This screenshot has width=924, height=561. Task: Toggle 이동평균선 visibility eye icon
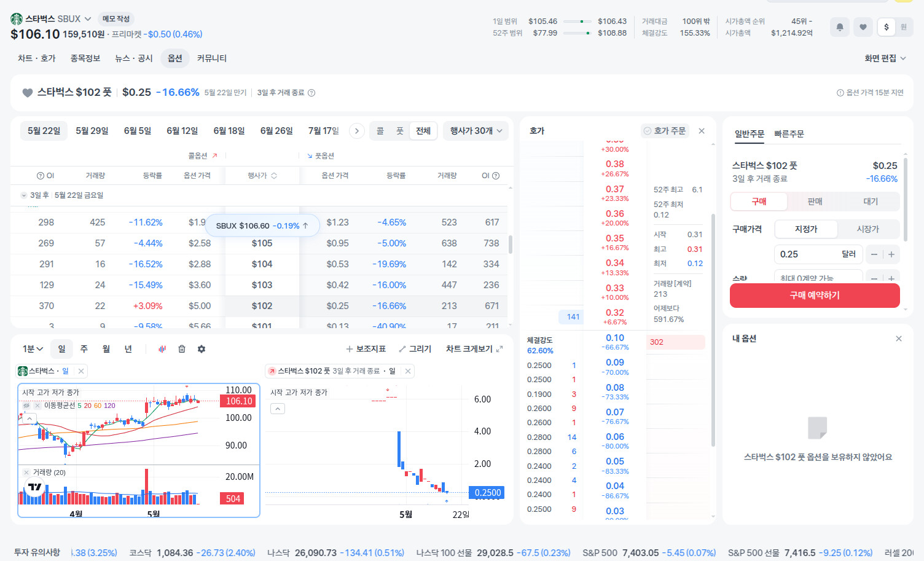26,406
